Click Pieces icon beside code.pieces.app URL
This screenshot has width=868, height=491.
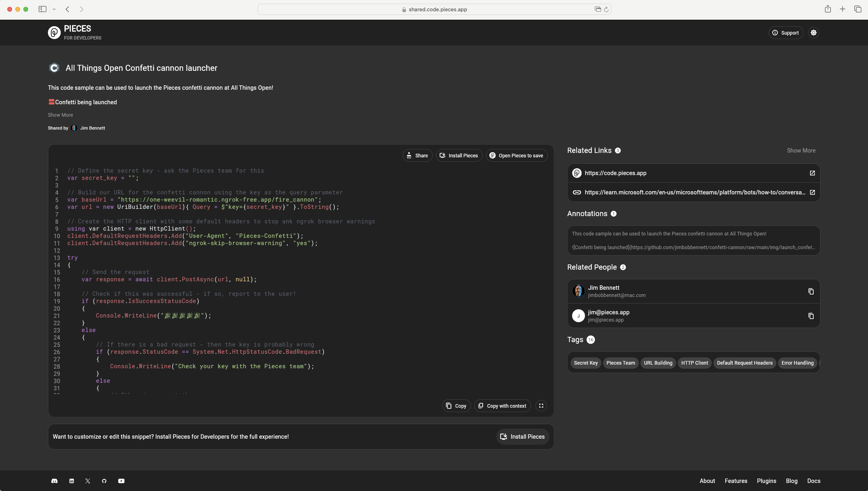tap(577, 173)
